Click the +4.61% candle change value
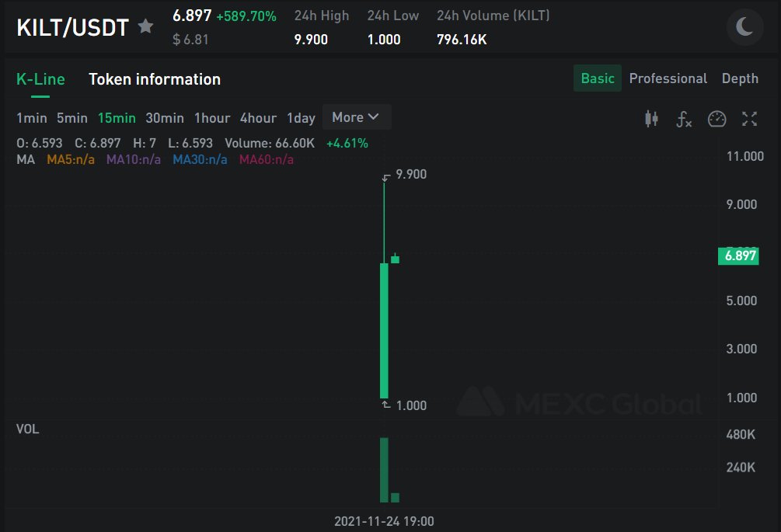Image resolution: width=781 pixels, height=532 pixels. 347,144
